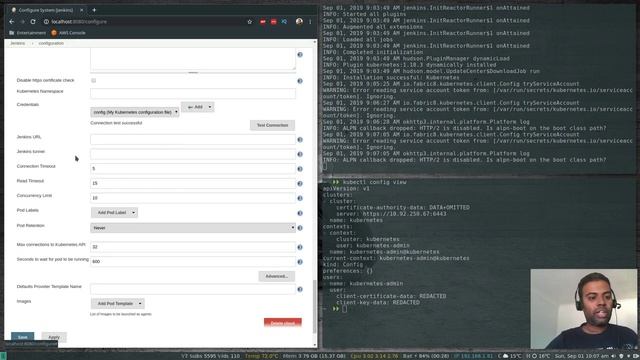Open help for Disable https certificate check

pos(300,81)
